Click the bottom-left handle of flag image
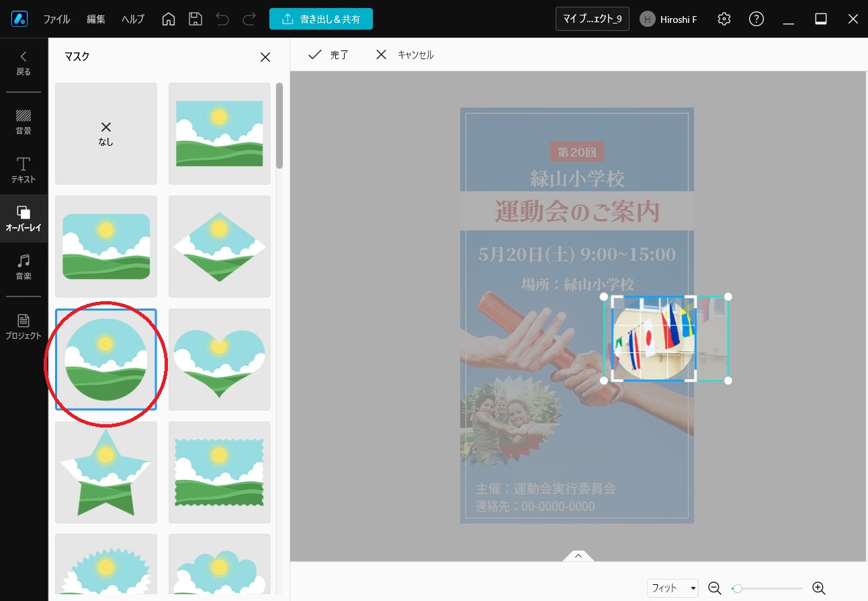This screenshot has width=868, height=601. (x=603, y=380)
